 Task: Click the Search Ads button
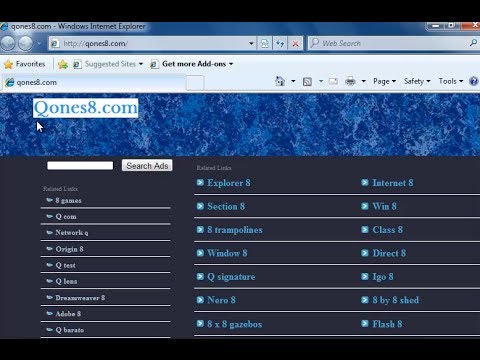(147, 166)
